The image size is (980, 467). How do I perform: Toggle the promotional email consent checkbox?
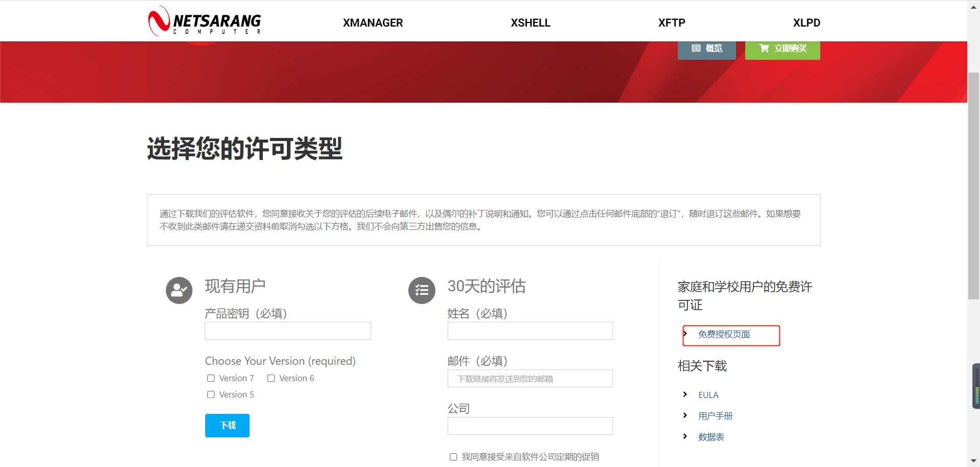coord(453,457)
